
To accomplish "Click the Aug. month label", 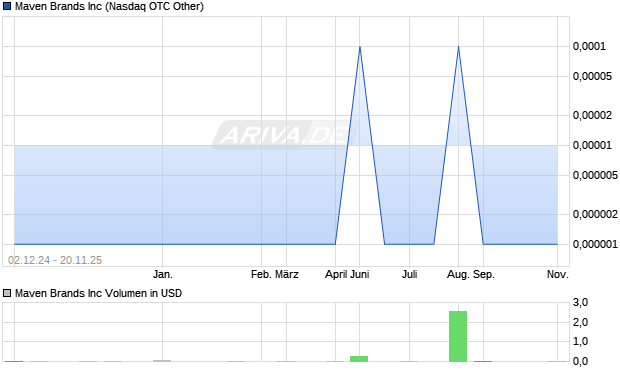I will [457, 274].
